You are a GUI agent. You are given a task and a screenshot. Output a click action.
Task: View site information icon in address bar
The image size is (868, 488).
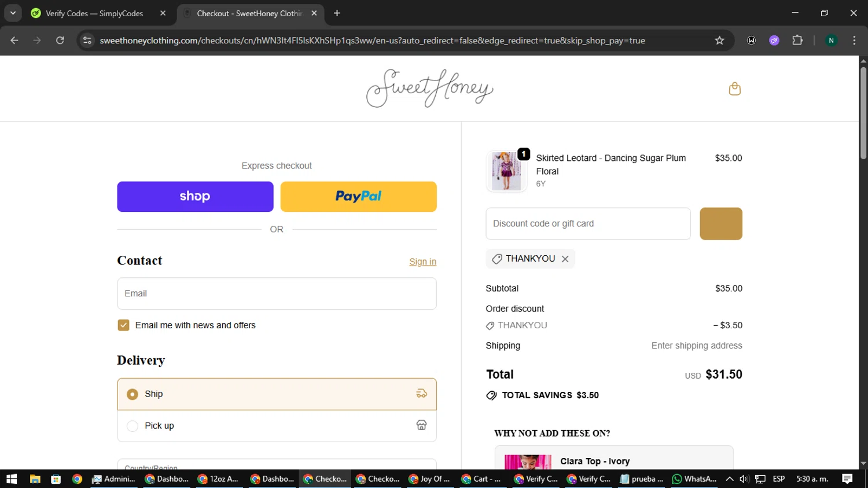pyautogui.click(x=87, y=41)
